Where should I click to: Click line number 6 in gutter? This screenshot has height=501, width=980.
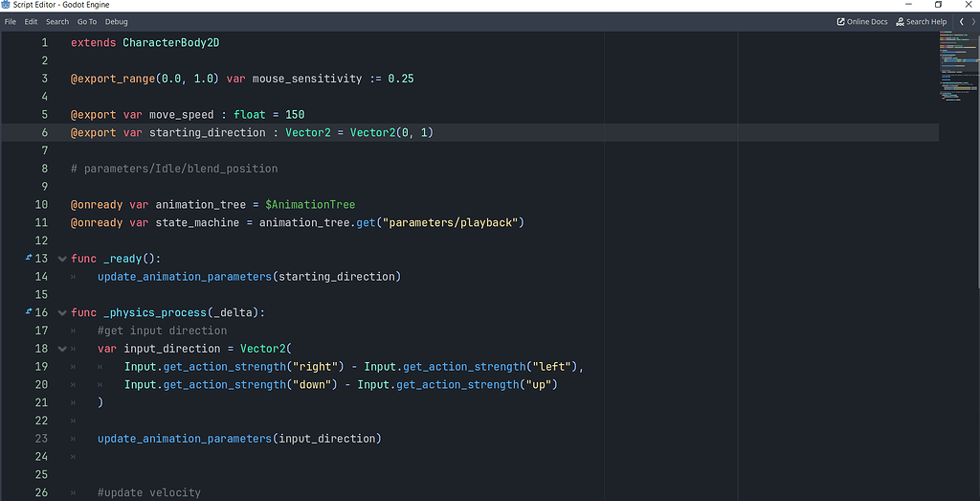pyautogui.click(x=44, y=132)
